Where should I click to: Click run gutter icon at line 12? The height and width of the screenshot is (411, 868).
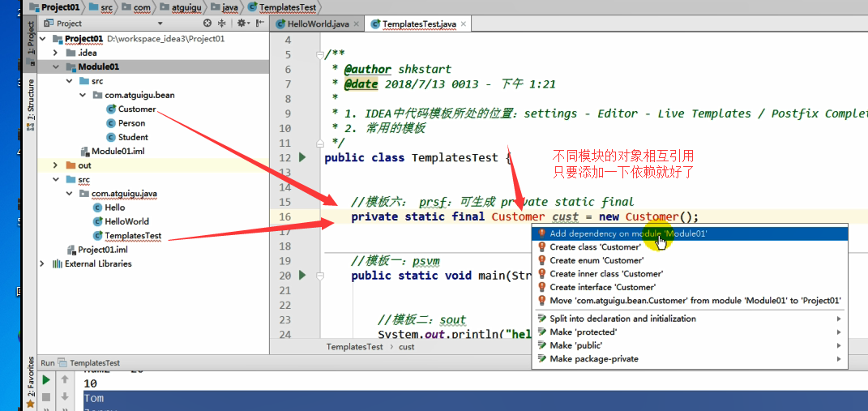coord(302,157)
